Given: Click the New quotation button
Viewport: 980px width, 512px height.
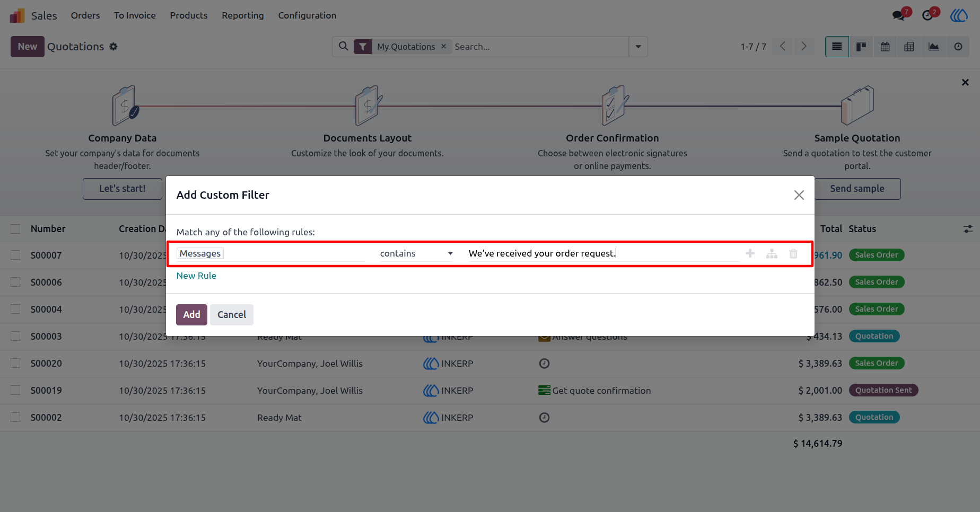Looking at the screenshot, I should (28, 47).
